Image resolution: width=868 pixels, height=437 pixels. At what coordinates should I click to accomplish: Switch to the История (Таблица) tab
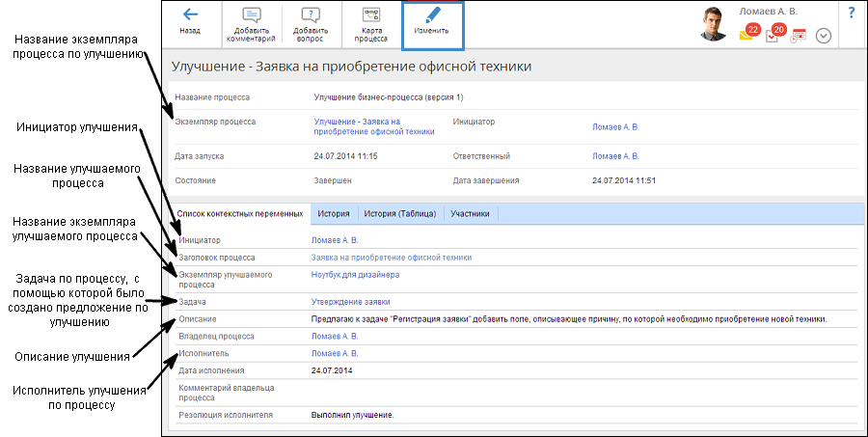coord(400,213)
